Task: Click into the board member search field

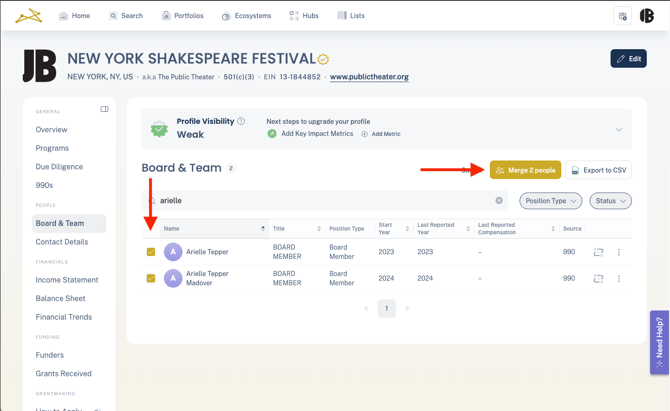Action: 320,201
